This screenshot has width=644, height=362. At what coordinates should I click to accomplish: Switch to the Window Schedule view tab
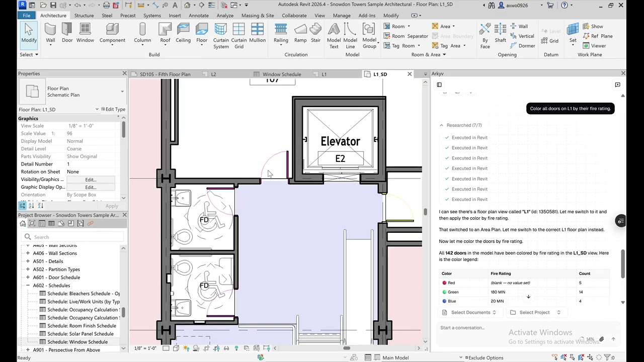coord(282,74)
